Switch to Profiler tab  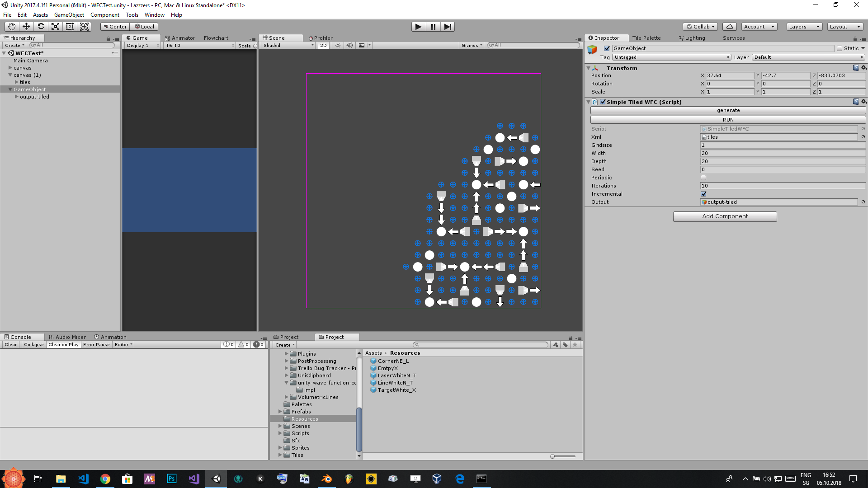pos(321,38)
